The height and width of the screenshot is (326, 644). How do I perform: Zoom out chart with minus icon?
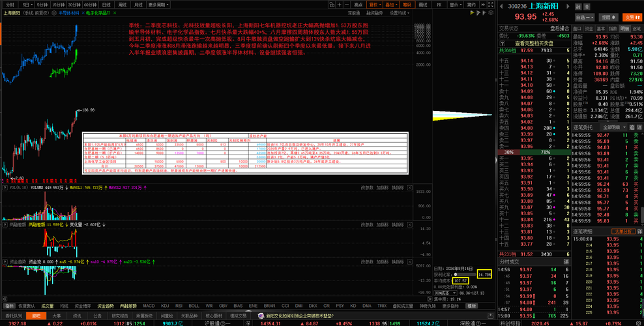[347, 5]
